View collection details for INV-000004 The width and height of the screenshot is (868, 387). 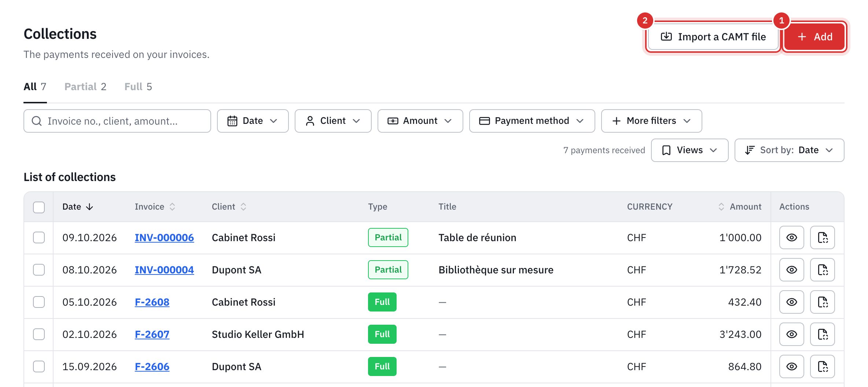(791, 270)
